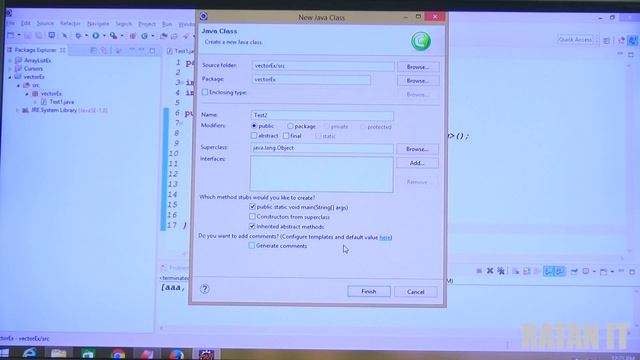Open the Project menu
640x360 pixels.
tap(147, 24)
